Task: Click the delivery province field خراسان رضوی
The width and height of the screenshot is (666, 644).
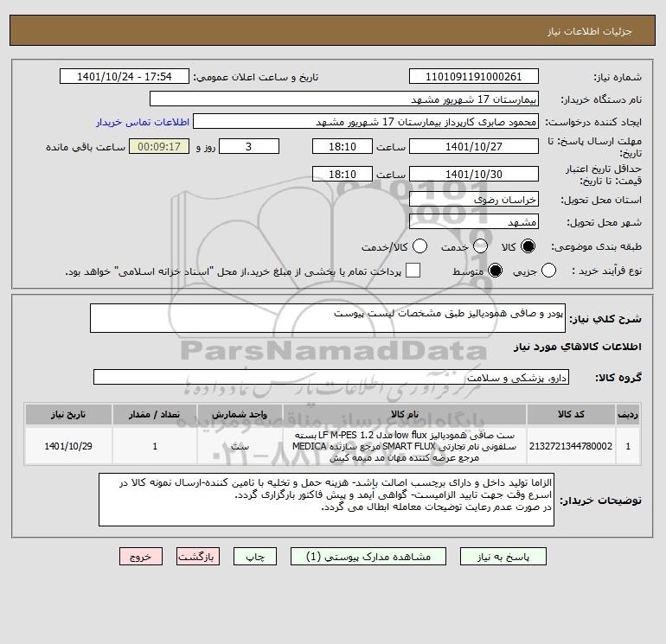Action: pos(474,199)
